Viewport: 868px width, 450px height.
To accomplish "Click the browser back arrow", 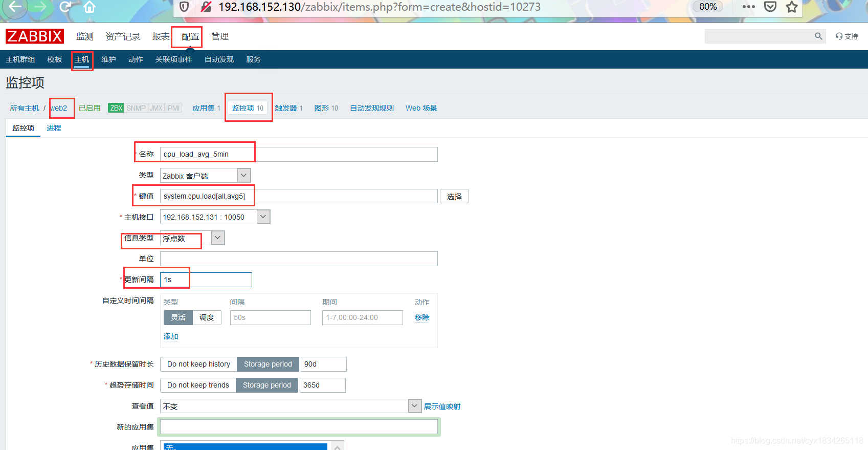I will coord(15,7).
